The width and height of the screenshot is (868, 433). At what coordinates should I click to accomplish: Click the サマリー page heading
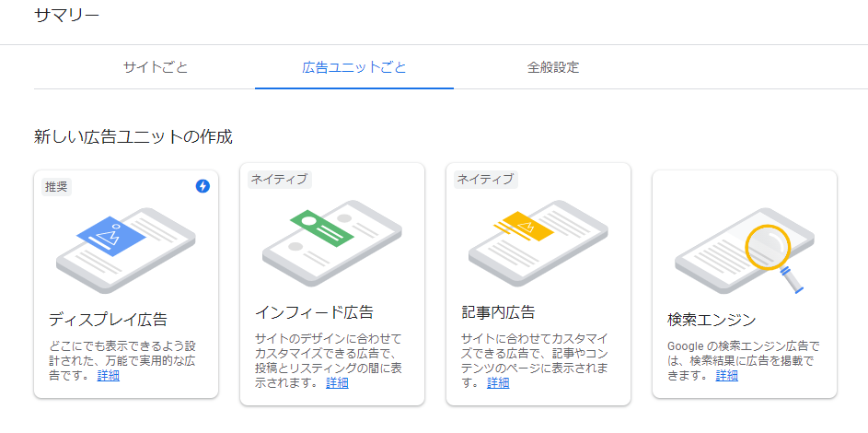66,16
